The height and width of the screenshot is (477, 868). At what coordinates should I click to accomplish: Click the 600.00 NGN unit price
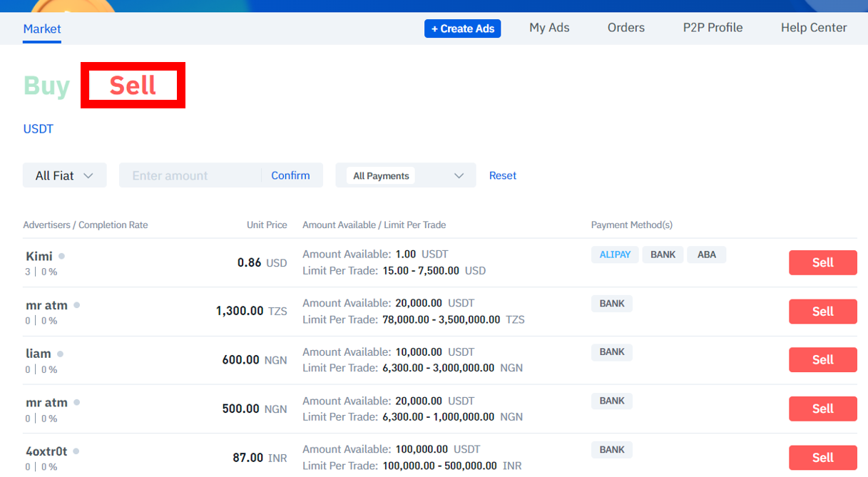pyautogui.click(x=255, y=360)
